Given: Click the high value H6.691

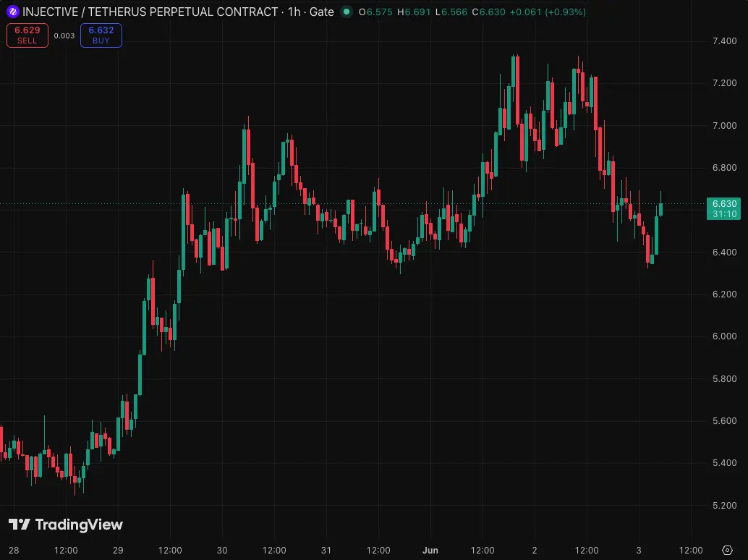Looking at the screenshot, I should click(414, 12).
